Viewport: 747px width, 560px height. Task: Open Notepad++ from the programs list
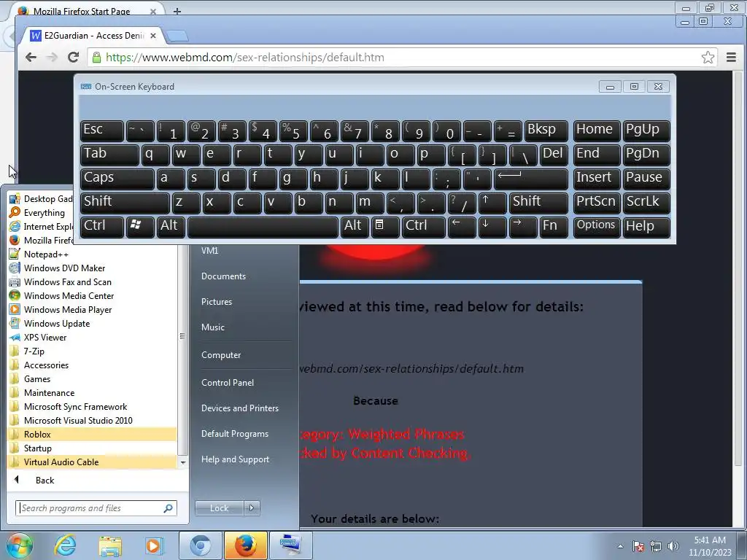pos(46,254)
